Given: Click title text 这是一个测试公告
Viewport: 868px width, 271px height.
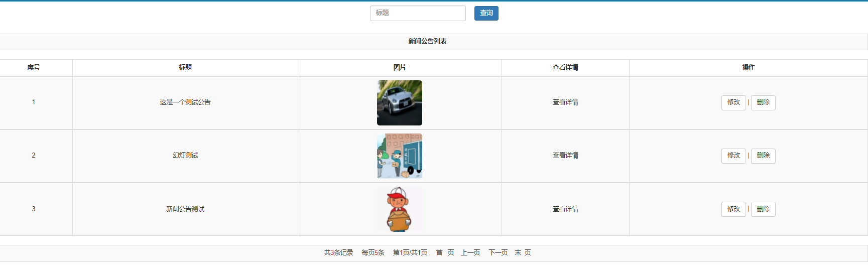Looking at the screenshot, I should (x=185, y=102).
